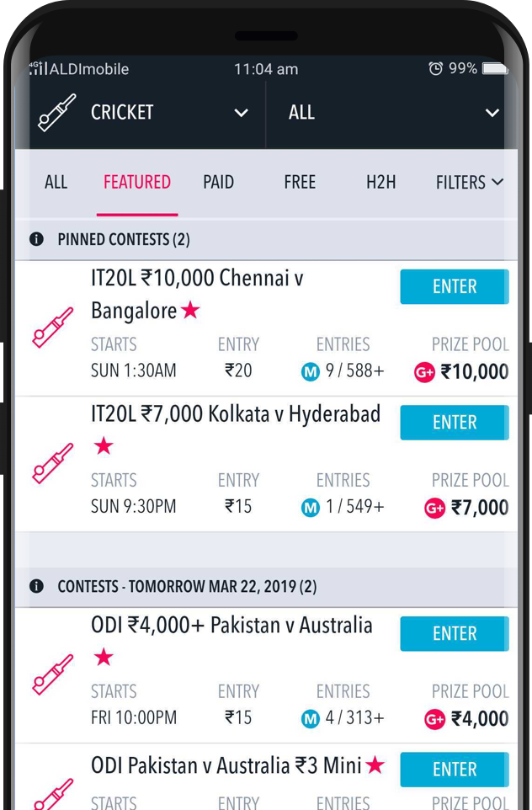Click ENTER for ODI ₹4,000+ Pakistan v Australia

pos(455,633)
